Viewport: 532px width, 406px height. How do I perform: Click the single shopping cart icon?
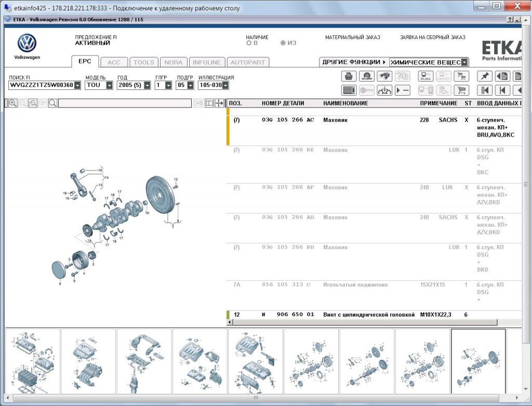point(461,90)
